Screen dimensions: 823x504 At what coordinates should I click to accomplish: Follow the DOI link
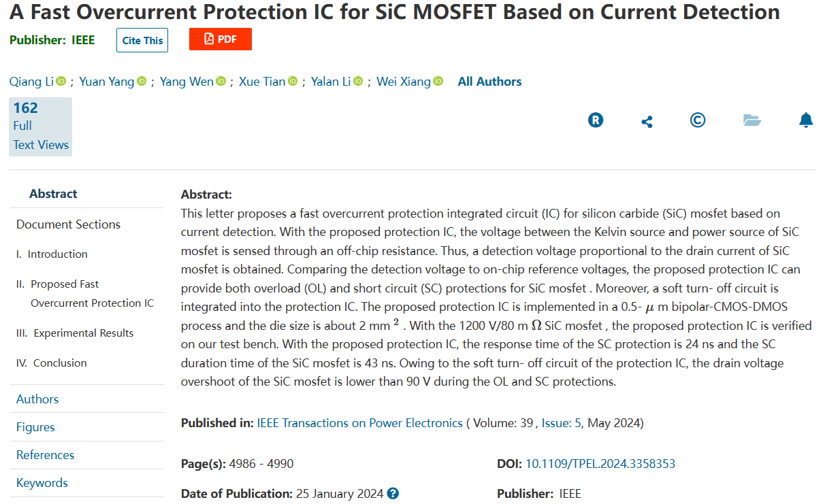(600, 464)
